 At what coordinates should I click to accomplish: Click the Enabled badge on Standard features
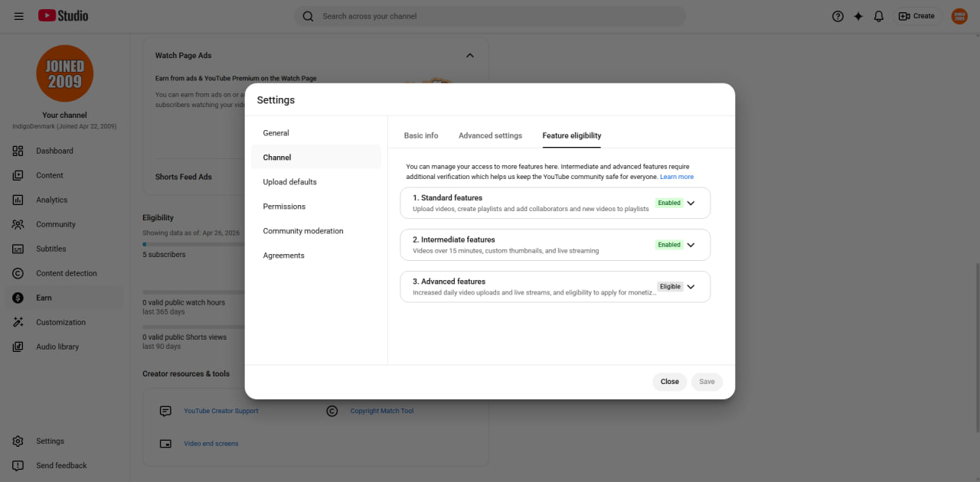click(x=669, y=203)
